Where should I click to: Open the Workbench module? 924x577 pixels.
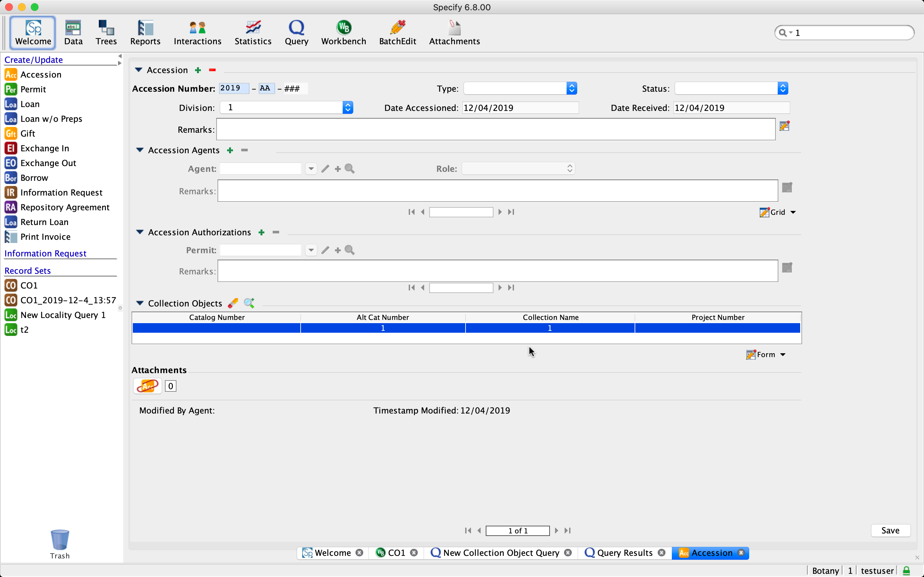tap(343, 32)
